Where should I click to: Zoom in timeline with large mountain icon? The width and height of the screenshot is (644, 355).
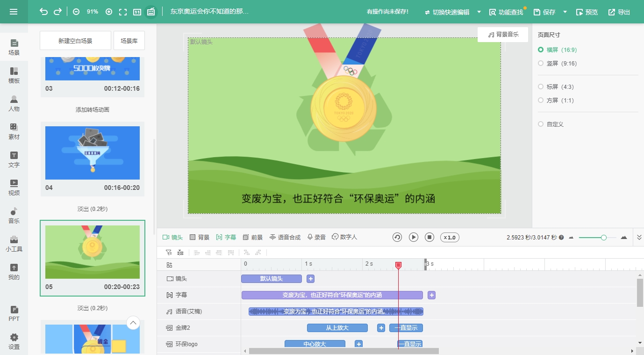pos(624,238)
